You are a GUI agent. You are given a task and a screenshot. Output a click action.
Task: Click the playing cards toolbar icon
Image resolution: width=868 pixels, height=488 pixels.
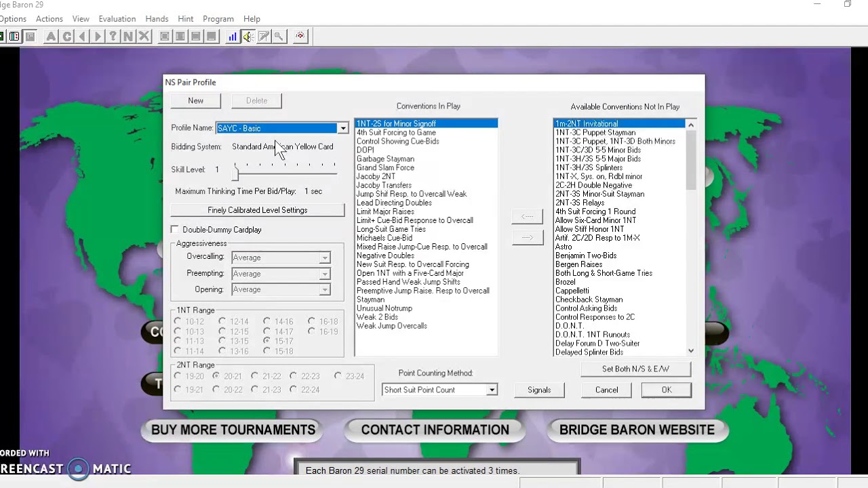point(14,37)
